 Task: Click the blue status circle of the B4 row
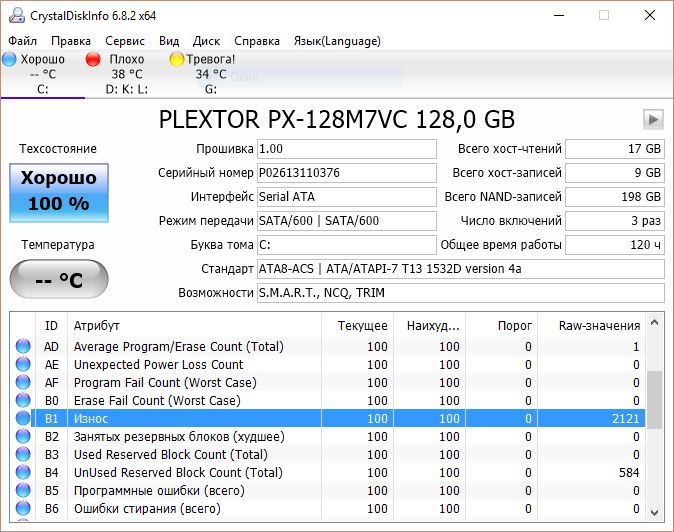[x=23, y=472]
